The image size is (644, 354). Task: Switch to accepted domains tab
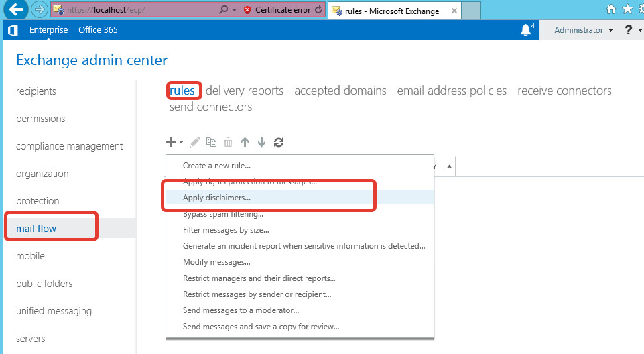click(x=340, y=91)
